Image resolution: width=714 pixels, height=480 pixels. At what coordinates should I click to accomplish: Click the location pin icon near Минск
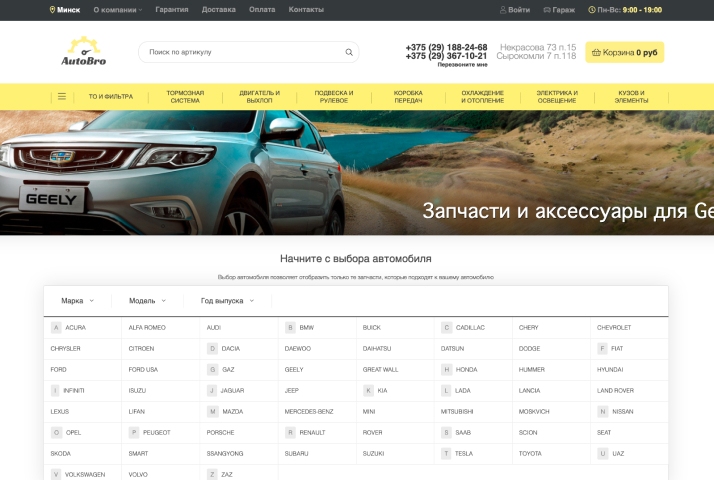[52, 9]
